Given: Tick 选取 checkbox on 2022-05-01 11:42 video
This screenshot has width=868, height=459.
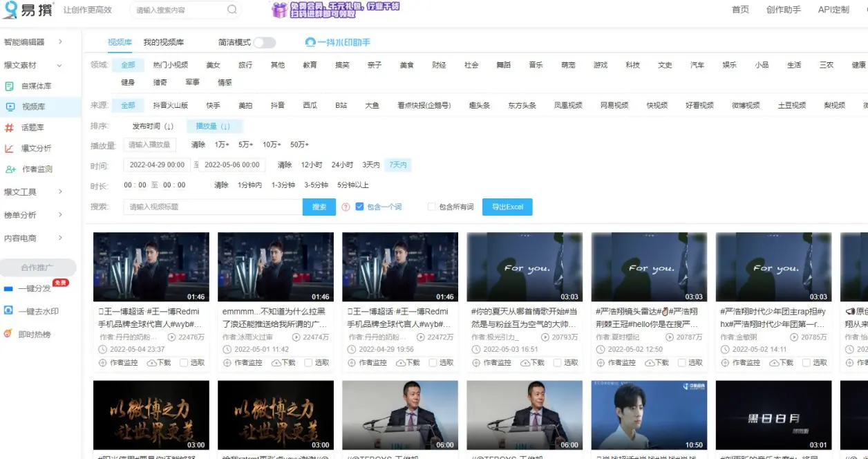Looking at the screenshot, I should [x=308, y=362].
